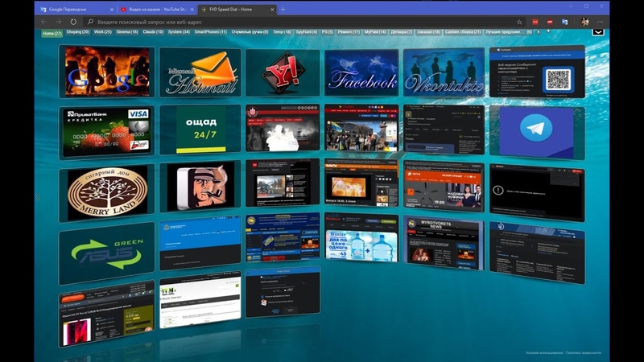Viewport: 644px width, 362px height.
Task: Select the Sinema (18) group tab
Action: 127,32
